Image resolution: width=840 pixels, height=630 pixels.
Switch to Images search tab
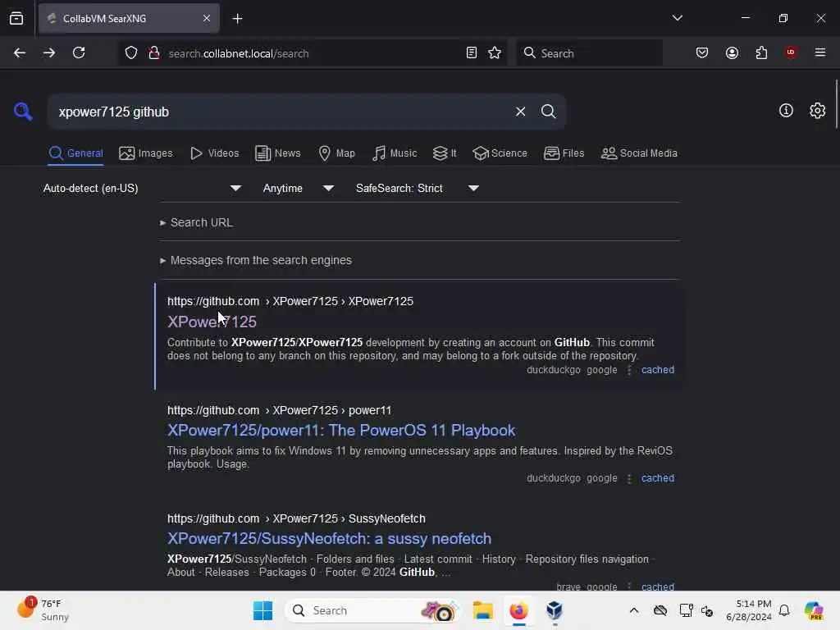[146, 153]
